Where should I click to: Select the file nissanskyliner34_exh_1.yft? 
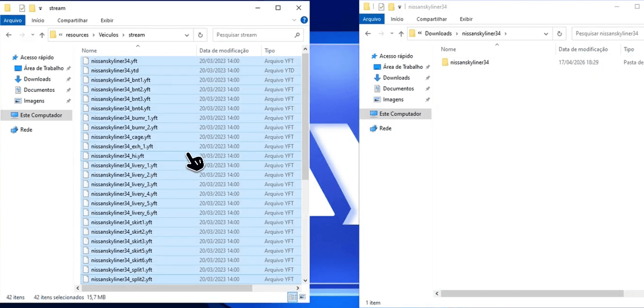pos(191,146)
